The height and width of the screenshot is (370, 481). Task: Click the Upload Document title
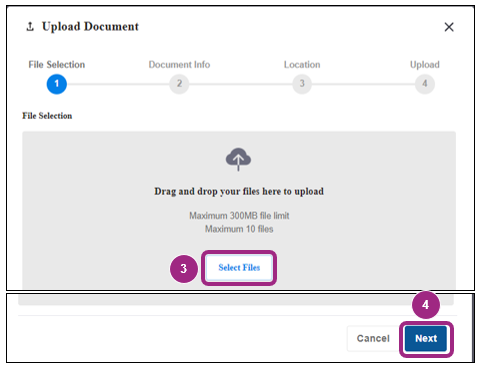(90, 27)
